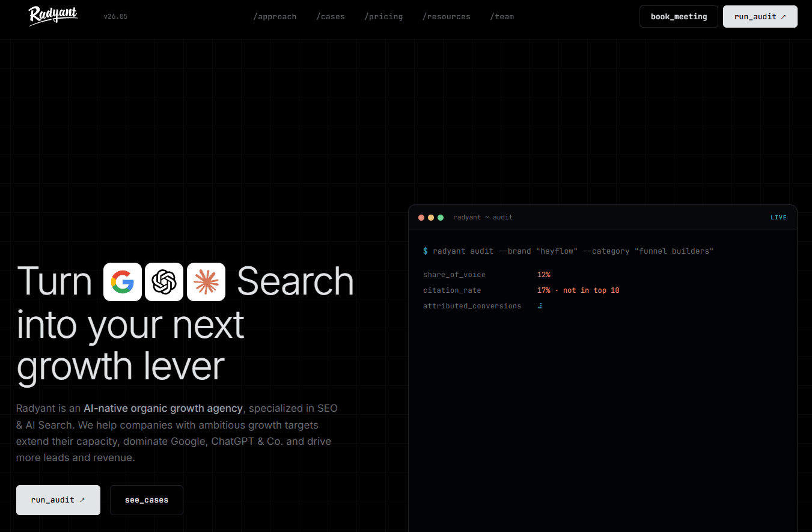Click the 'radyant ~ audit' terminal title
Viewport: 812px width, 532px height.
click(483, 218)
